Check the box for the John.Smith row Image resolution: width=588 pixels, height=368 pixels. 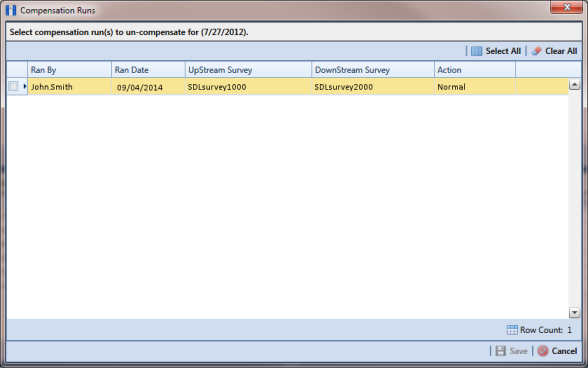click(x=14, y=87)
